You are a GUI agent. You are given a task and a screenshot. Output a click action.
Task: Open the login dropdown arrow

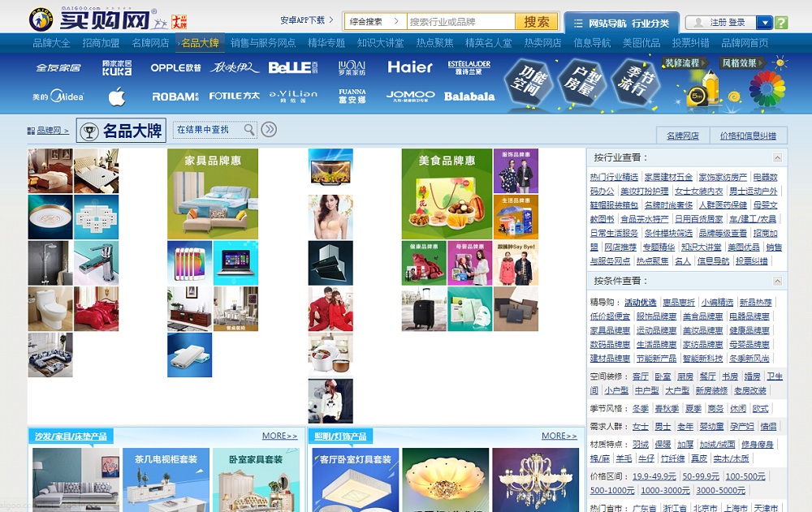tap(764, 22)
